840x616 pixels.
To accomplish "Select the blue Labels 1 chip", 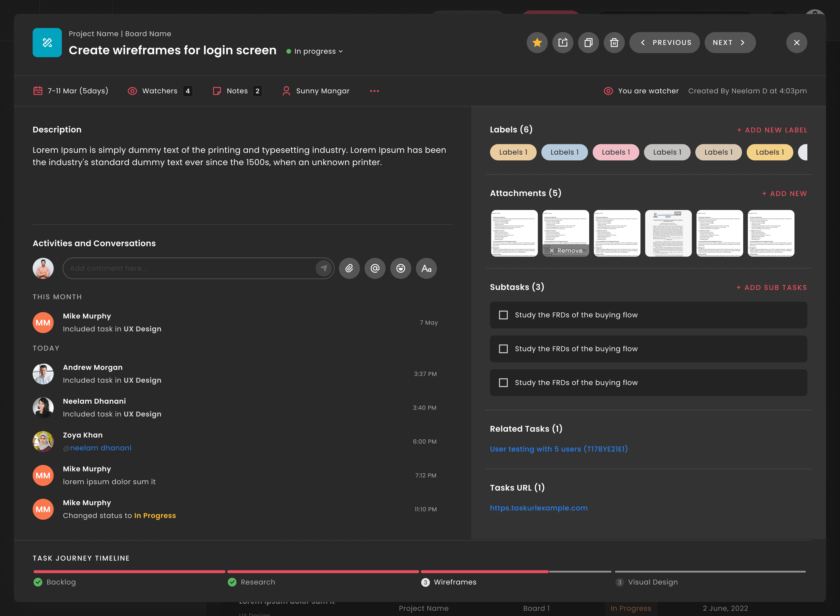I will [564, 152].
